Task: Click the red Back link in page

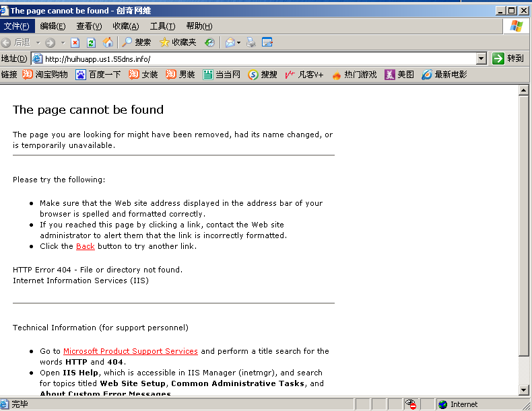Action: point(86,246)
